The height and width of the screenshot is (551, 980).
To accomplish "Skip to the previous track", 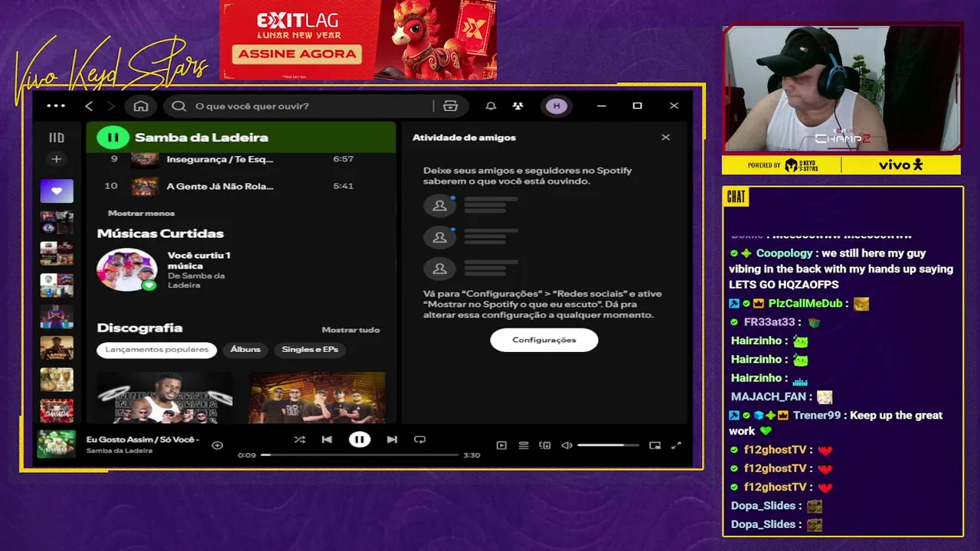I will tap(327, 440).
